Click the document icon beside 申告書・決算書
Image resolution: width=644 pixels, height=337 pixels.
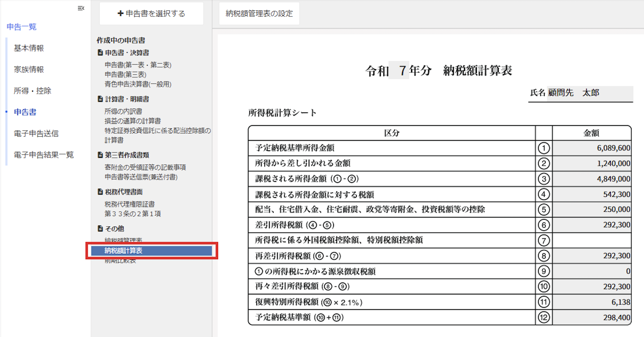tap(100, 53)
